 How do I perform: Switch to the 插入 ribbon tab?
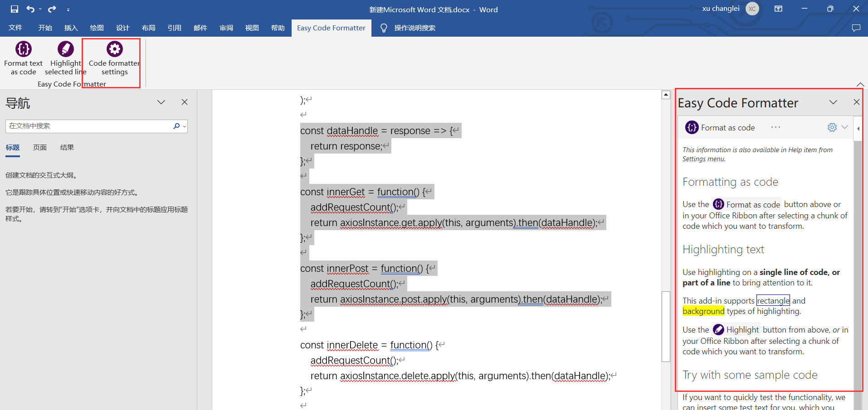coord(71,28)
